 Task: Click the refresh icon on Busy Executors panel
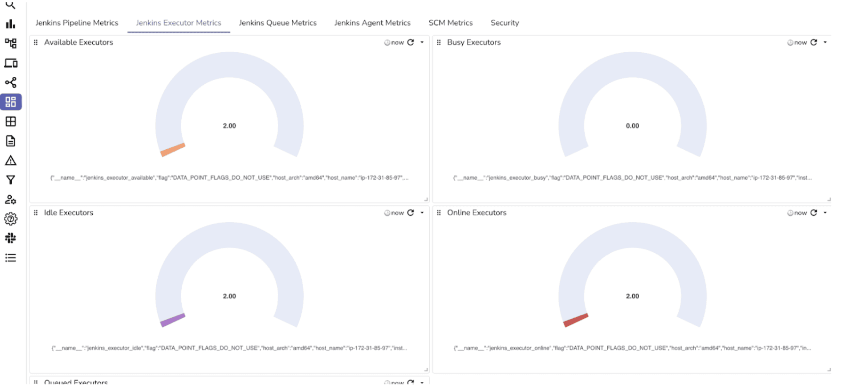(x=814, y=42)
